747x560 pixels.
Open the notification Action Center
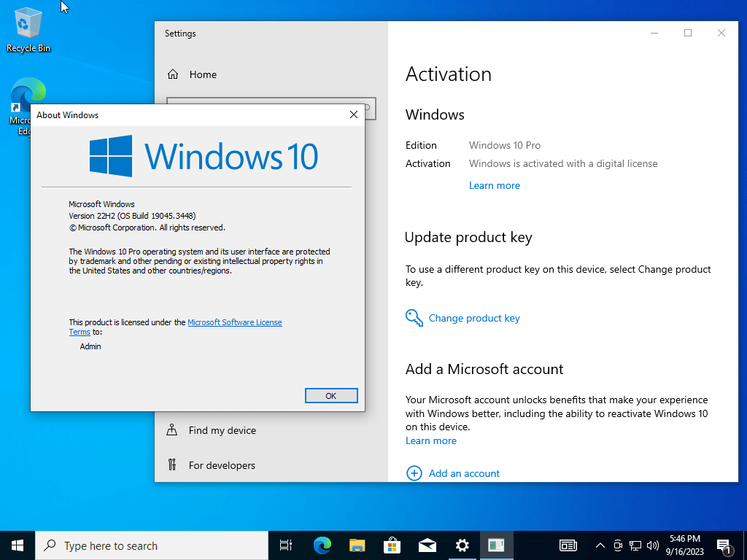coord(724,545)
